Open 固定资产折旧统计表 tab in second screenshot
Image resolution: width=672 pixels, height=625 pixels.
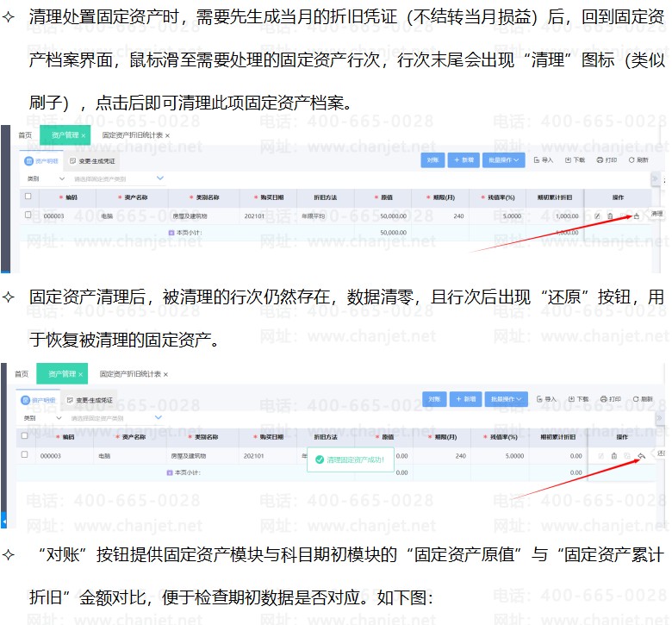[x=130, y=374]
